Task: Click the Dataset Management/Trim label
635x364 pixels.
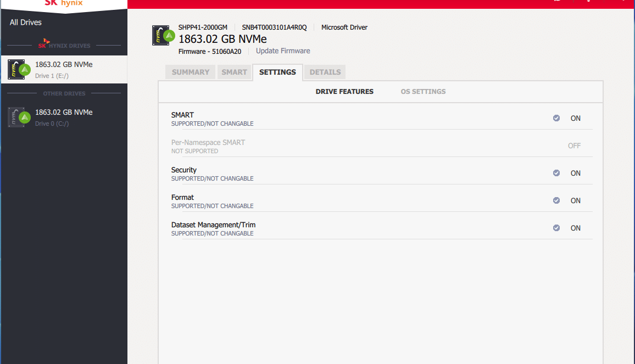Action: pos(214,225)
